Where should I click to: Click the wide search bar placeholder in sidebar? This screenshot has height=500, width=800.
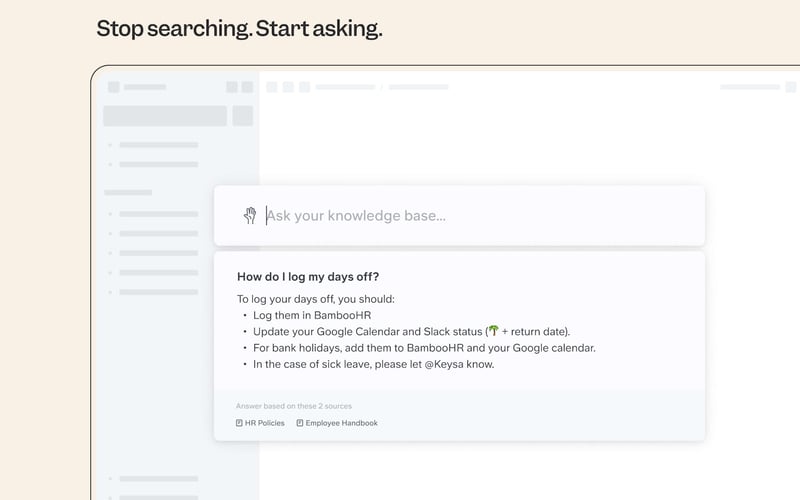point(165,116)
